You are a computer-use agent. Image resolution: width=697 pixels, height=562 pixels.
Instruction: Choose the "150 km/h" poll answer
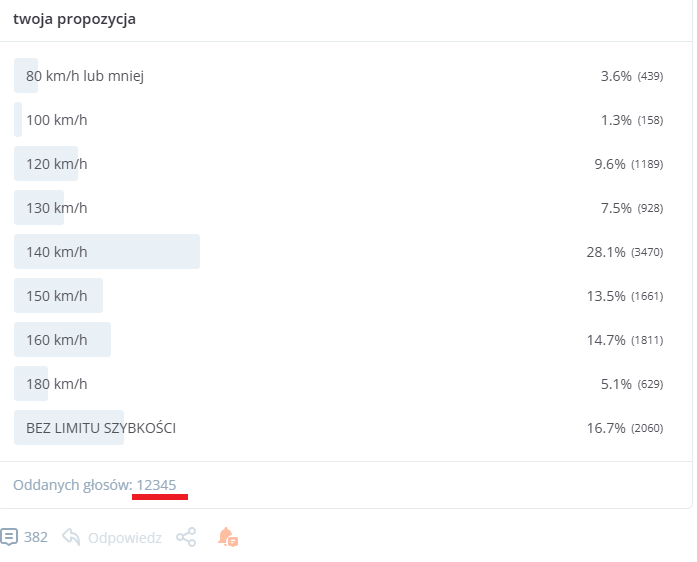(x=57, y=296)
